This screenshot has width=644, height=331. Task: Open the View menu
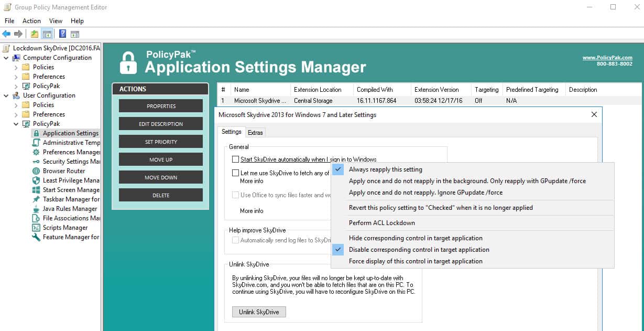pos(56,21)
